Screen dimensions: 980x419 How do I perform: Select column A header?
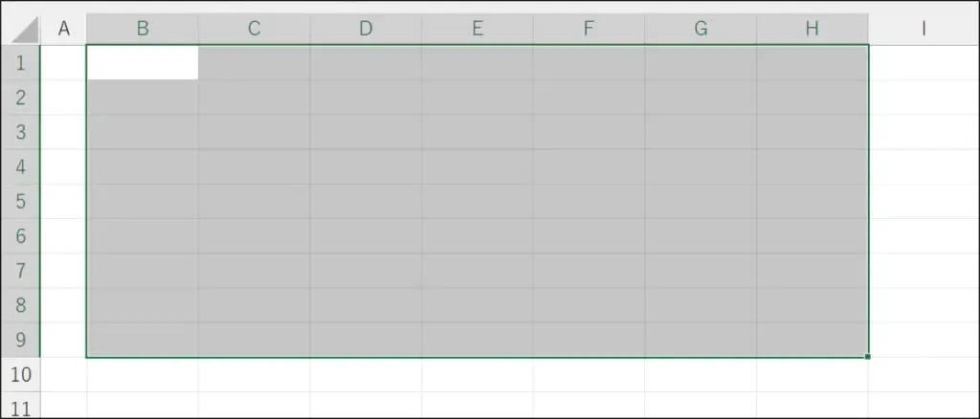[x=64, y=29]
